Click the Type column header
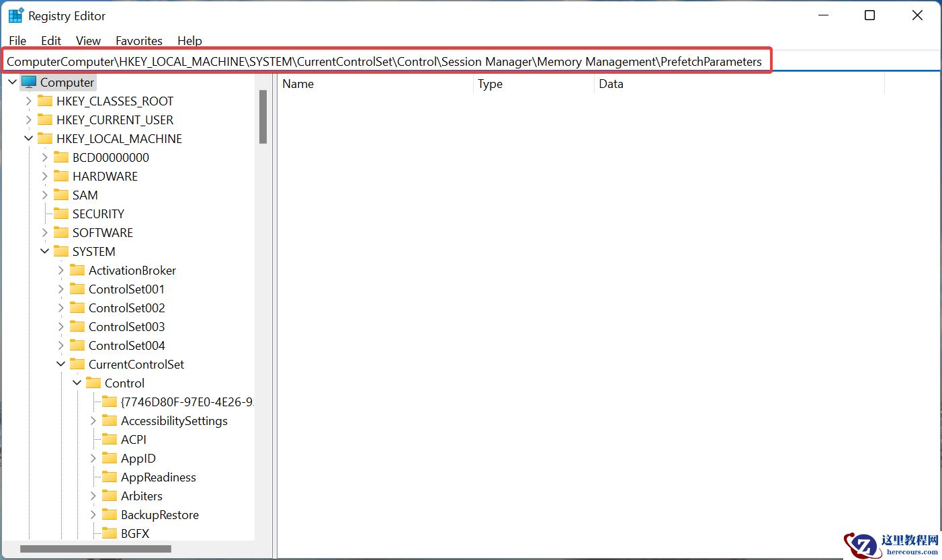Viewport: 942px width, 560px height. 534,84
